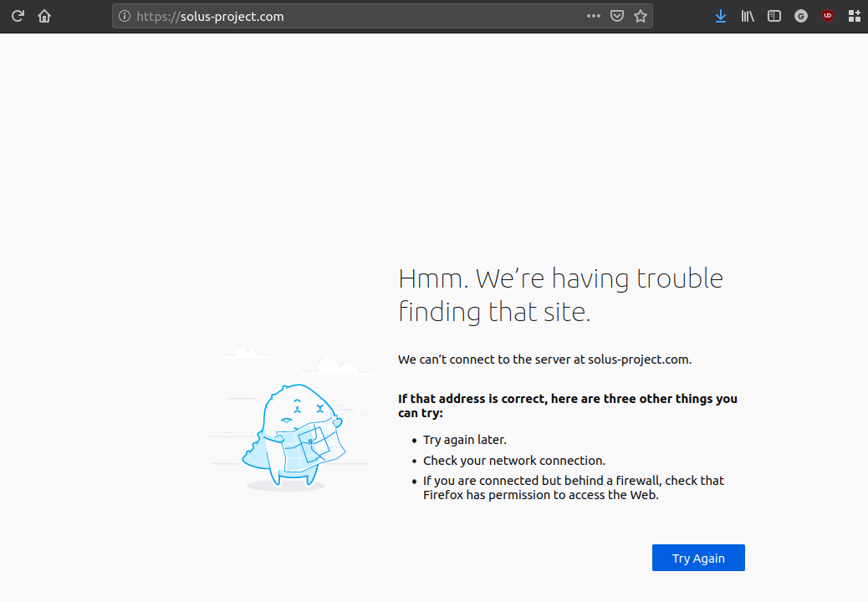Click 'Try again later.' list item
This screenshot has height=602, width=868.
(x=464, y=440)
